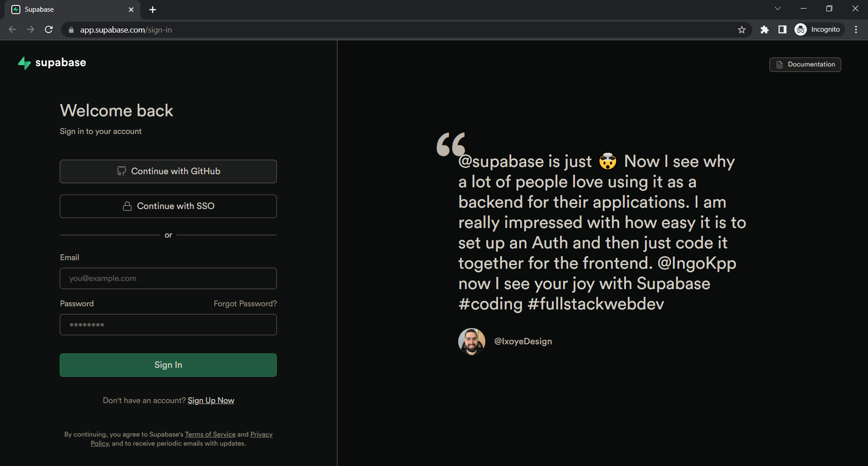Open the Terms of Service link
Image resolution: width=868 pixels, height=466 pixels.
tap(210, 434)
